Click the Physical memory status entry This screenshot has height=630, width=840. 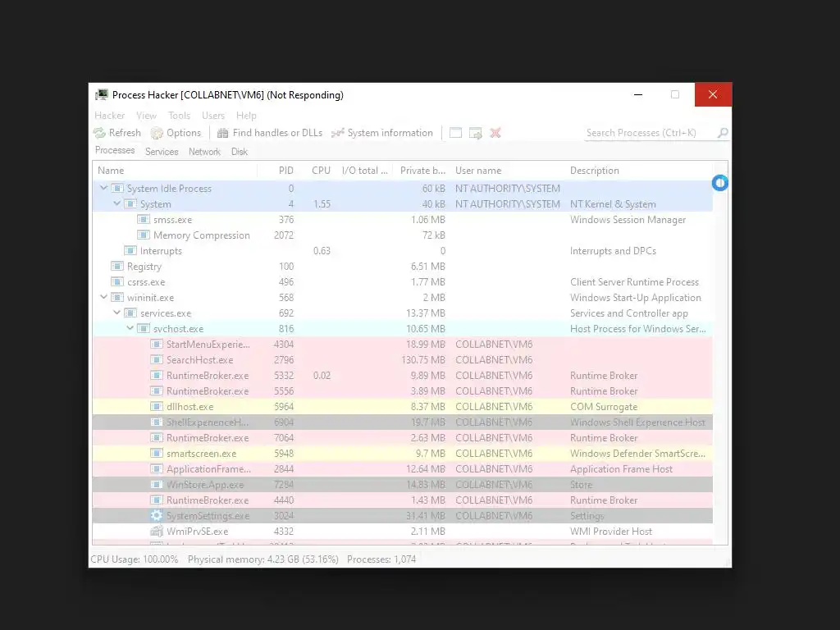(263, 559)
